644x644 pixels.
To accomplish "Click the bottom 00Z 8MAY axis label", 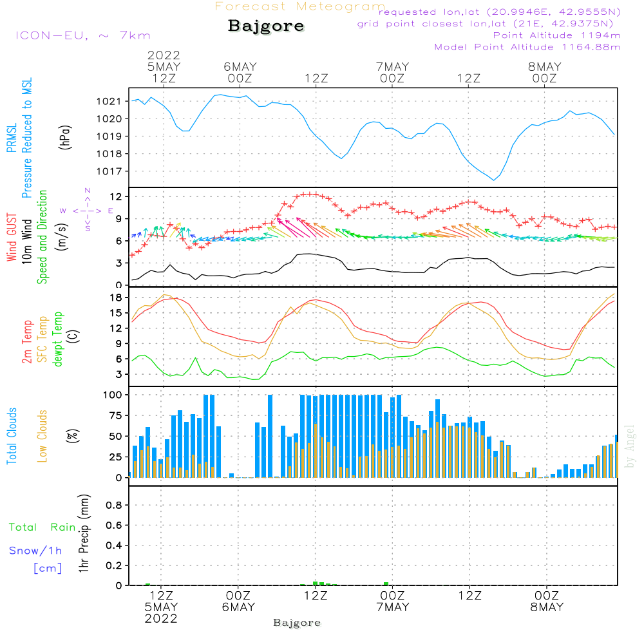I will 547,601.
